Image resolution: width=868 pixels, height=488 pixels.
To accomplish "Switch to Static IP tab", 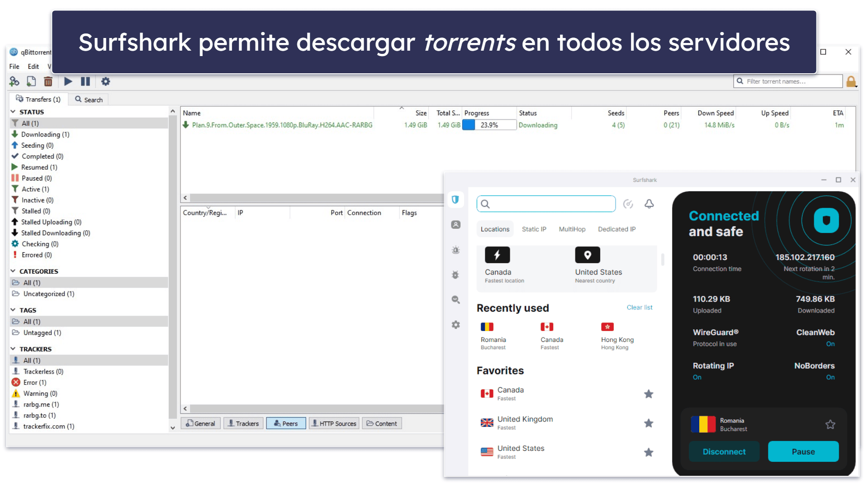I will coord(534,229).
